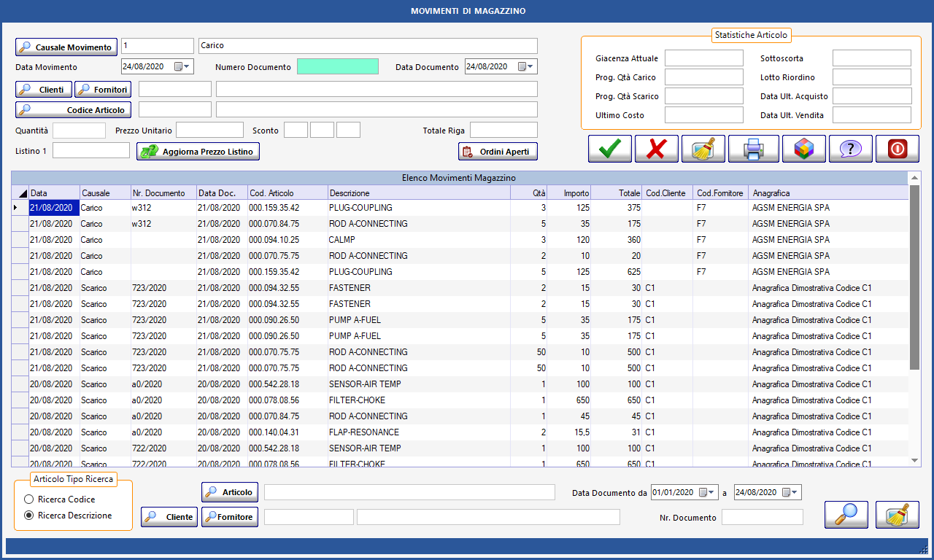Click the table's vertical scrollbar down arrow
Image resolution: width=934 pixels, height=560 pixels.
click(x=915, y=460)
